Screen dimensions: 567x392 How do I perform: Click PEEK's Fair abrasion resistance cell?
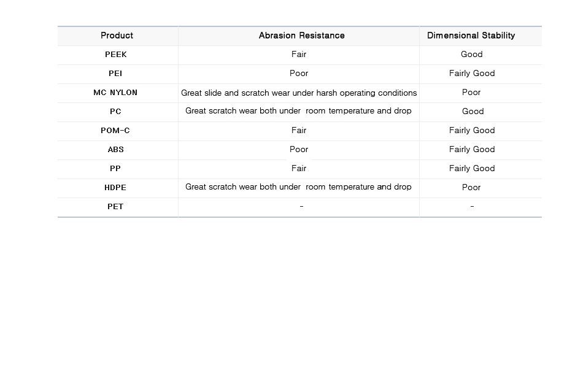[299, 55]
